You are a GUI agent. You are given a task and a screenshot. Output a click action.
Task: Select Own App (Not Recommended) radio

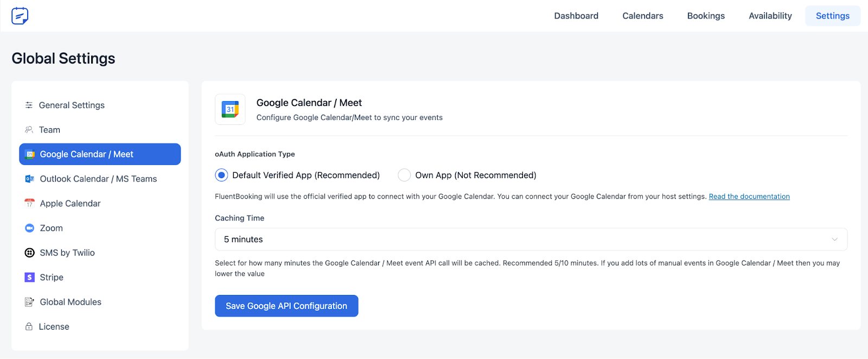404,175
